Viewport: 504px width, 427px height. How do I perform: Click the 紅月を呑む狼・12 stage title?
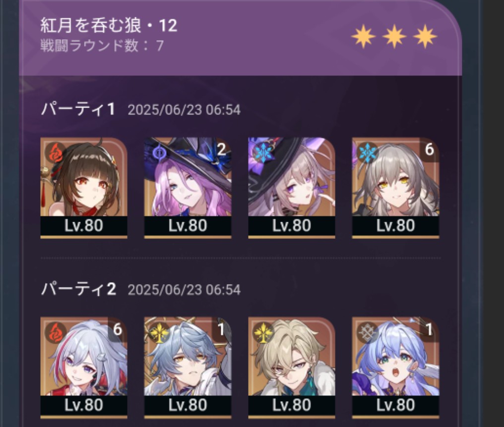coord(109,25)
